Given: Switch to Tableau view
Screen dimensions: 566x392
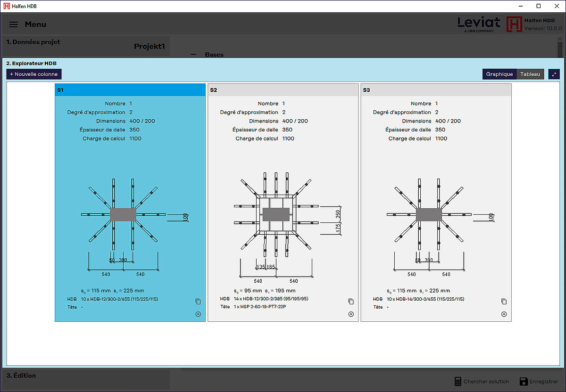Looking at the screenshot, I should (x=530, y=74).
